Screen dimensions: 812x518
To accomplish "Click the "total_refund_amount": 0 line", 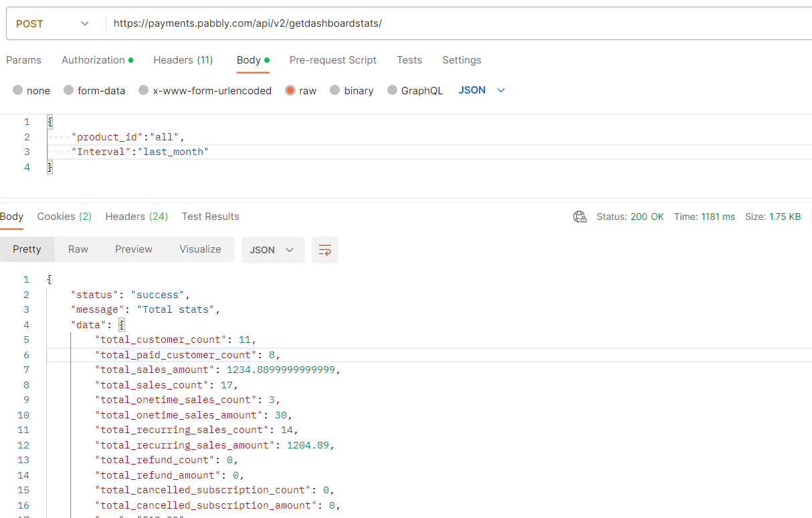I will coord(170,475).
